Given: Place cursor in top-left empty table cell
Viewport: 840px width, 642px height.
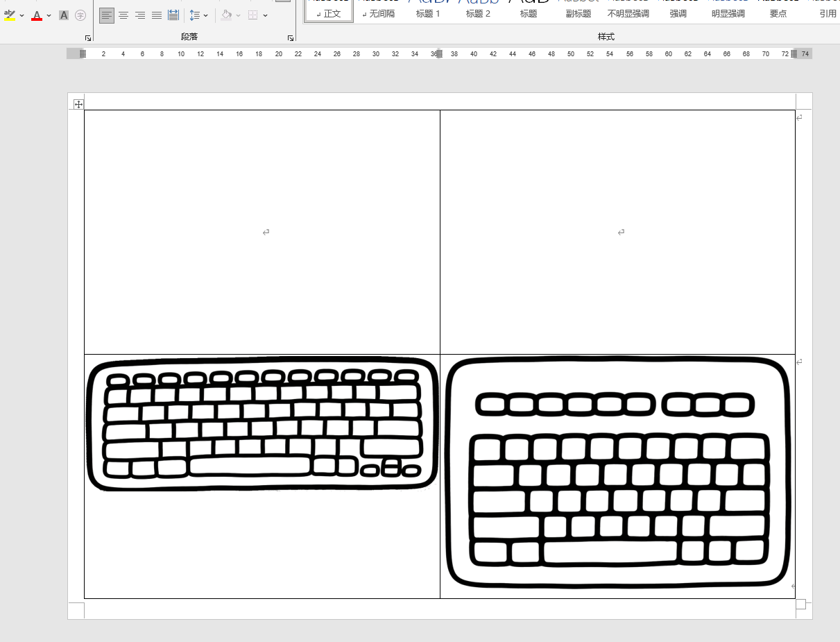Looking at the screenshot, I should click(x=262, y=232).
